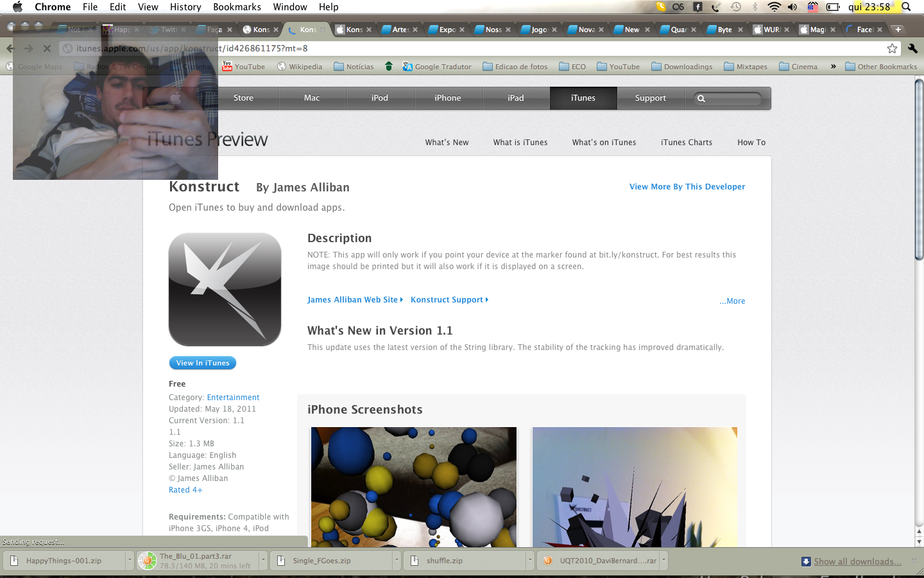Open the colored spheres iPhone screenshot
This screenshot has height=578, width=924.
click(x=414, y=487)
